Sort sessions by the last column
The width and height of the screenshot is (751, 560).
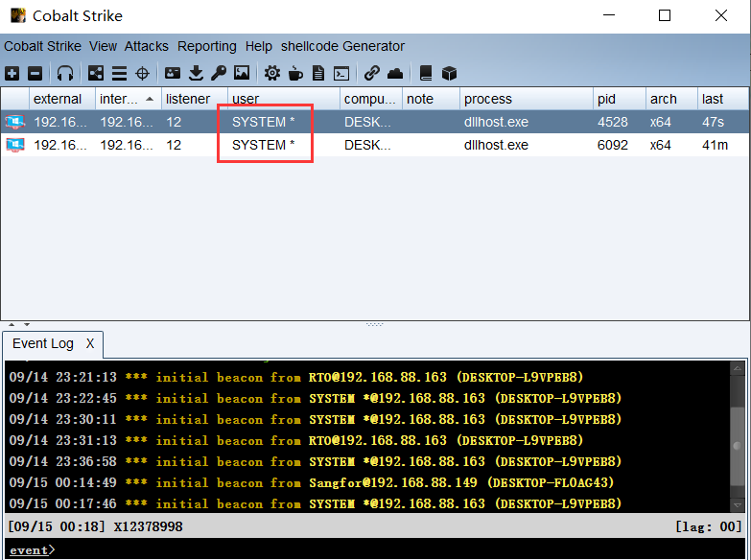(x=723, y=99)
